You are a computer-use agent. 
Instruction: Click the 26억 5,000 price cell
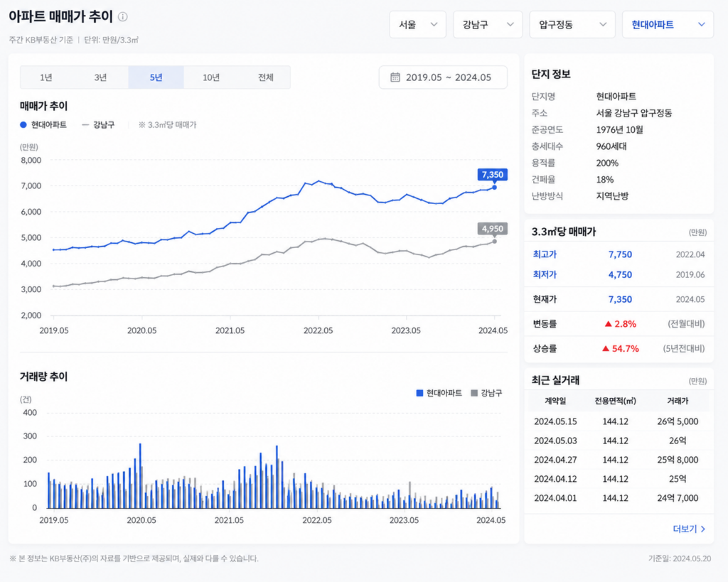coord(678,421)
